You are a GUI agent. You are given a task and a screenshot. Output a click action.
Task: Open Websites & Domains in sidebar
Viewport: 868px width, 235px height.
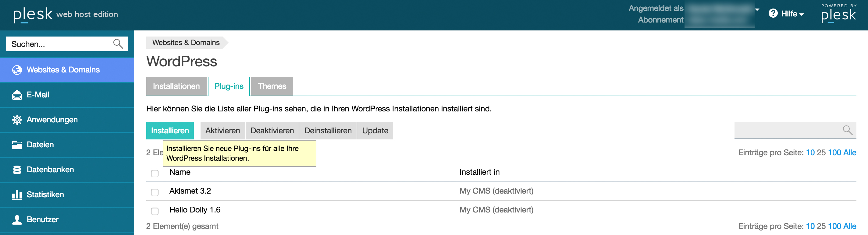pyautogui.click(x=67, y=70)
